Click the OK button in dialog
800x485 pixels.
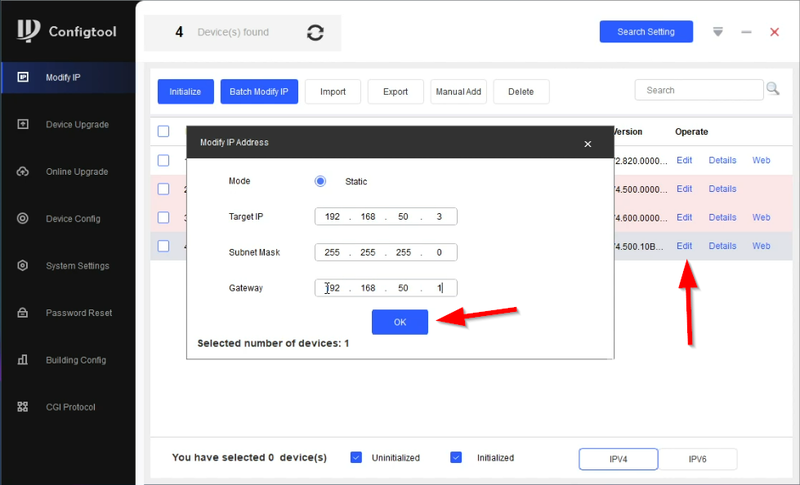pos(400,322)
